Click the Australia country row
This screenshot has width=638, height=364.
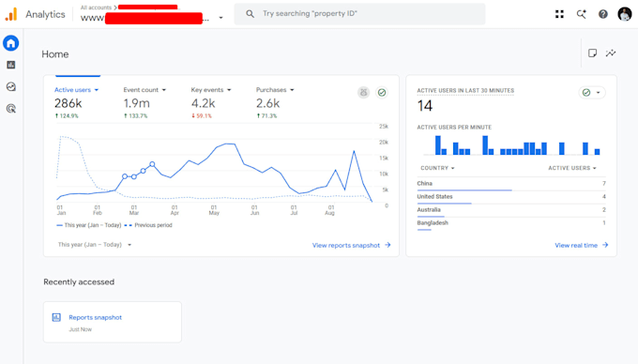click(x=511, y=210)
